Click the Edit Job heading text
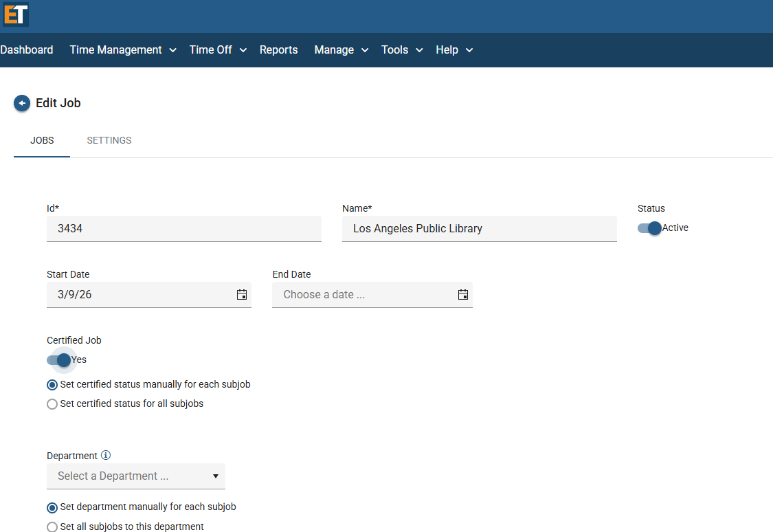 coord(58,103)
